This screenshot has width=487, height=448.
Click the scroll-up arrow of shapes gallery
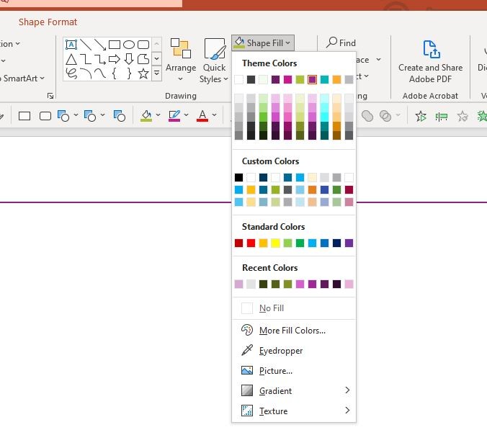[157, 44]
